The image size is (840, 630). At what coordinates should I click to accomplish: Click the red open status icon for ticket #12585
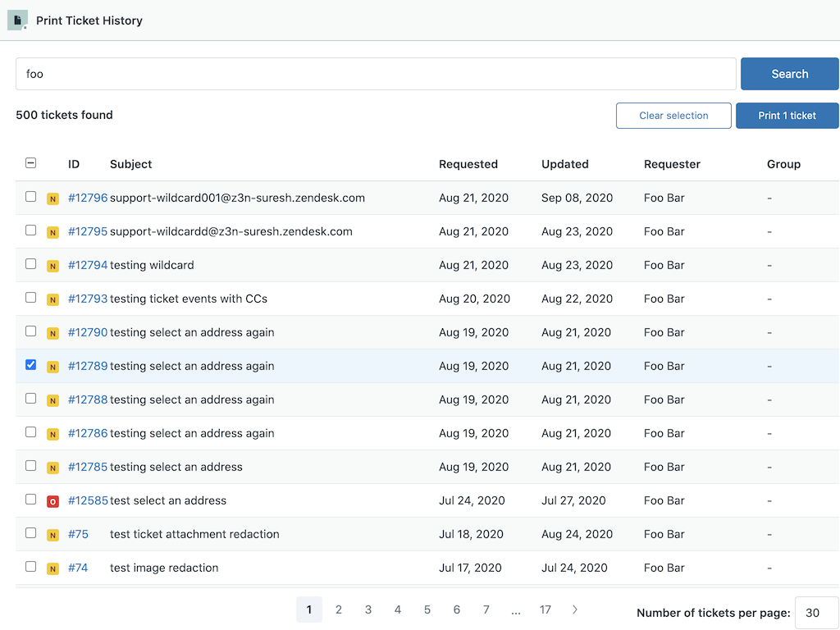pos(52,501)
